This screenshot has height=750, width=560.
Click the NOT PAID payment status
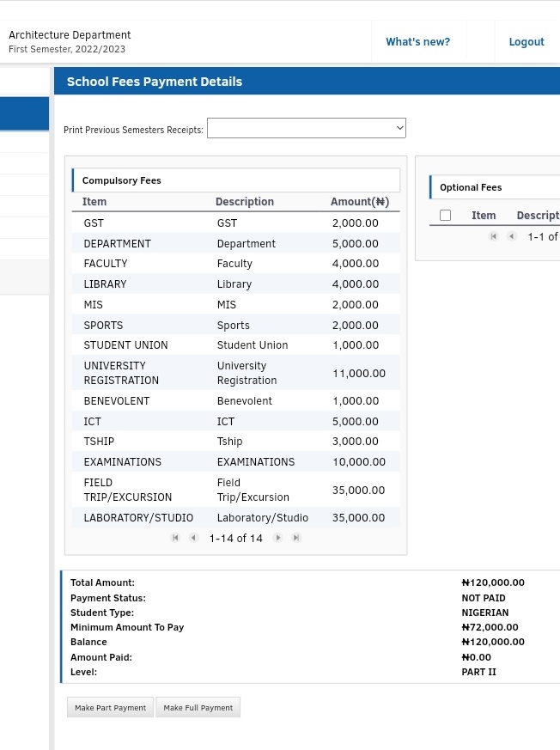point(484,598)
